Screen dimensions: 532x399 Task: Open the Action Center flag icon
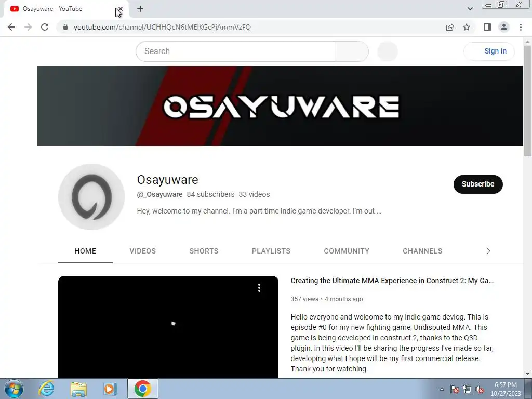455,389
